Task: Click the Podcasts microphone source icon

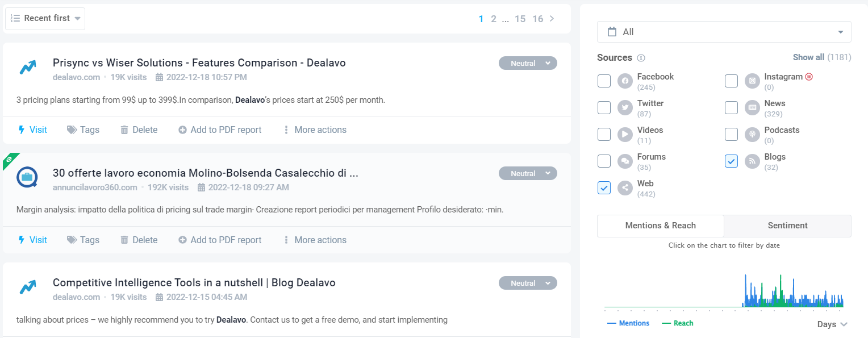Action: 752,135
